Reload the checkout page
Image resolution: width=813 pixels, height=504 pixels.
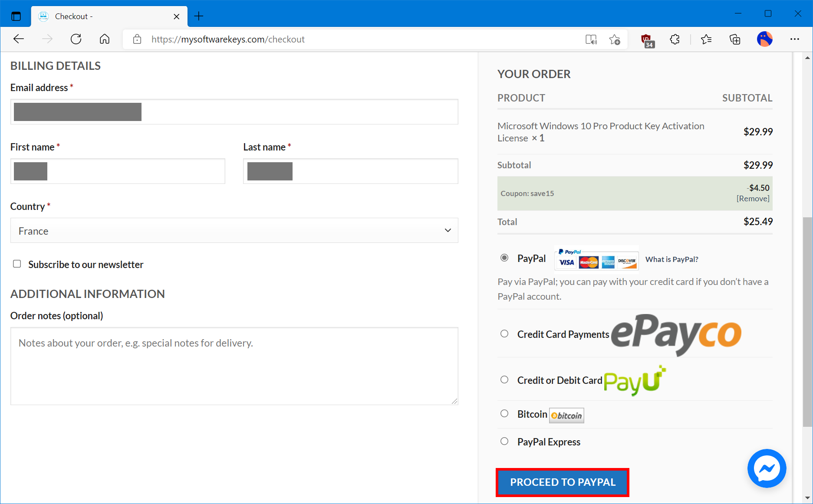click(76, 39)
